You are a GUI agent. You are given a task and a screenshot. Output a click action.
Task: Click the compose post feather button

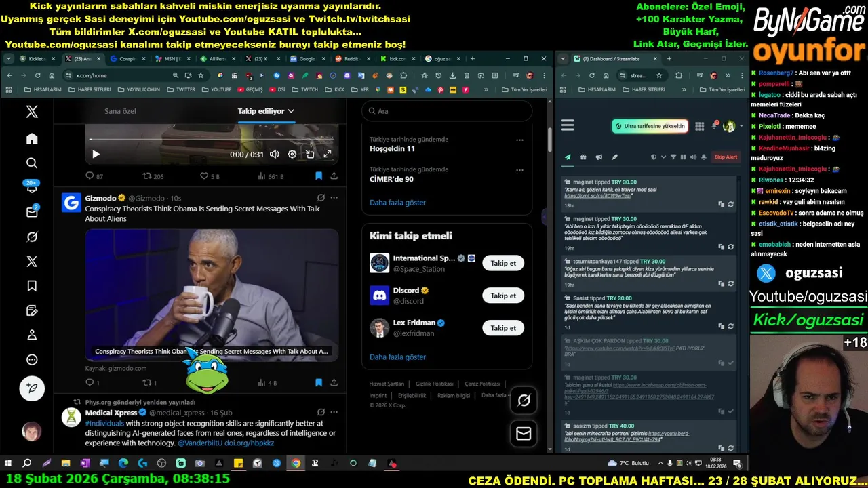pos(32,388)
